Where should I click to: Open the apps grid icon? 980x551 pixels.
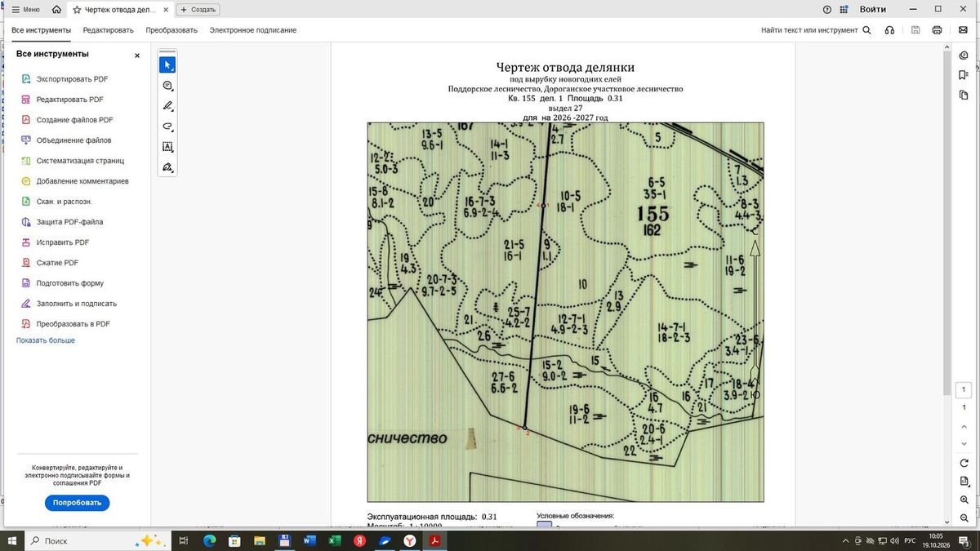(x=845, y=10)
